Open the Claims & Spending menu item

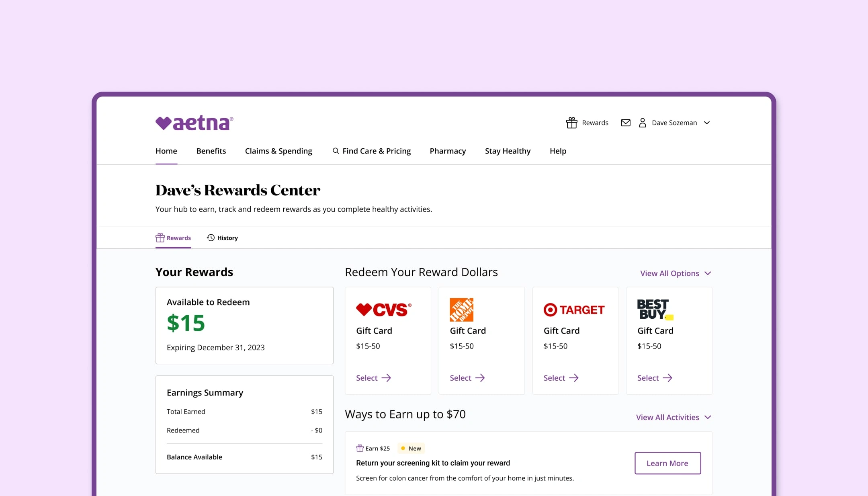278,151
